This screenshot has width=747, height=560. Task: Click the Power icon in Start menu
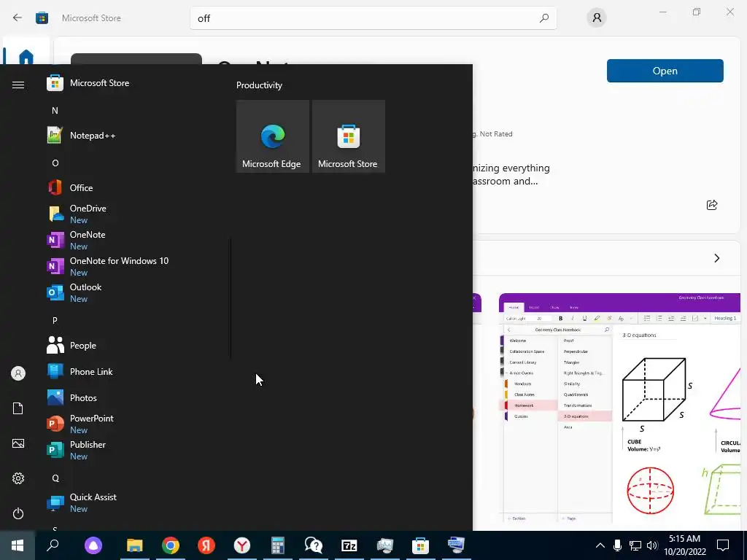coord(18,513)
